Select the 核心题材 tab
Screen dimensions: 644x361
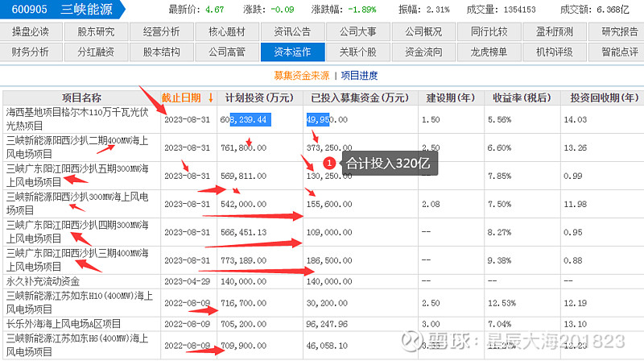pyautogui.click(x=227, y=32)
